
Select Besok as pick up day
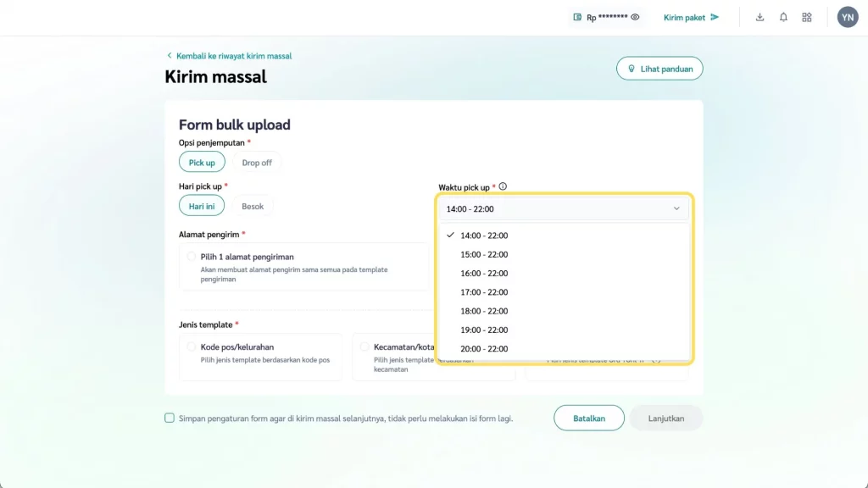[x=253, y=206]
